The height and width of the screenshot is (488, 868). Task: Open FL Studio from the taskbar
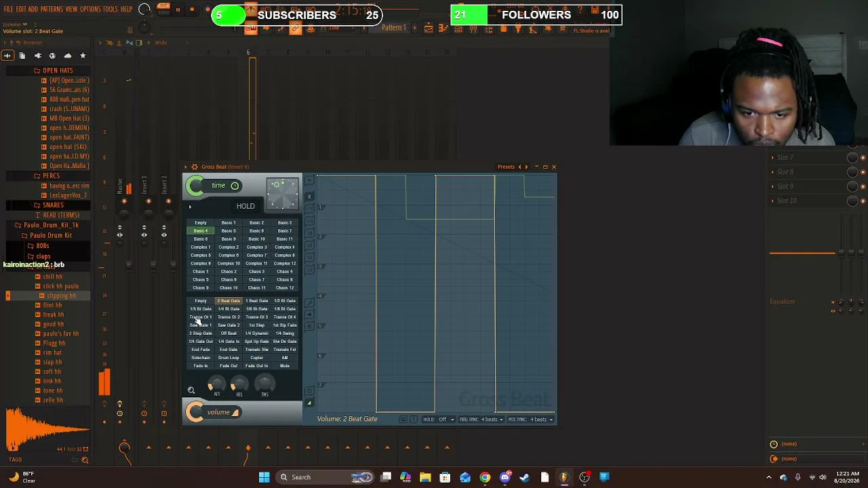pos(564,477)
